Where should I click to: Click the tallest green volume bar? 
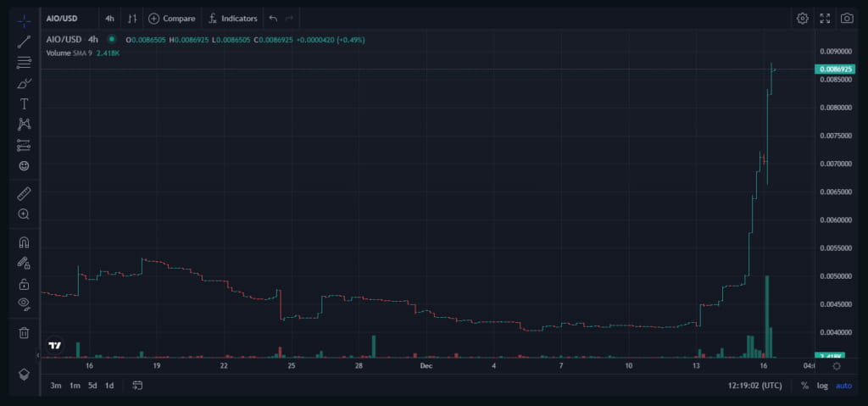point(766,316)
